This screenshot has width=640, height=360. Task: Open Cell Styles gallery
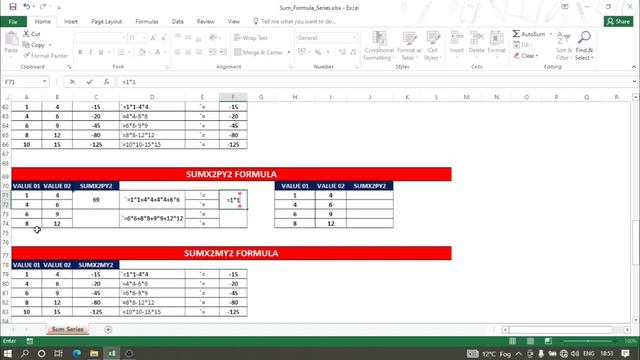pos(433,46)
